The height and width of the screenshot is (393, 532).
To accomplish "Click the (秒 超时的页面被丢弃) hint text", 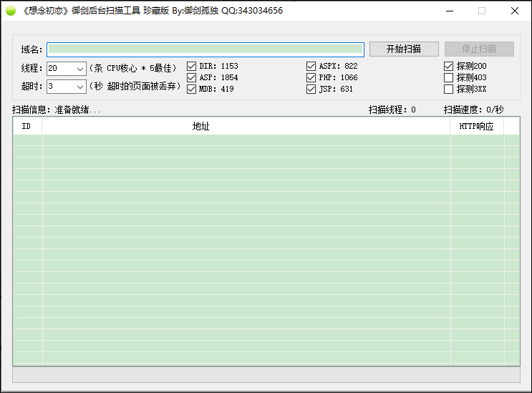I will [x=135, y=86].
